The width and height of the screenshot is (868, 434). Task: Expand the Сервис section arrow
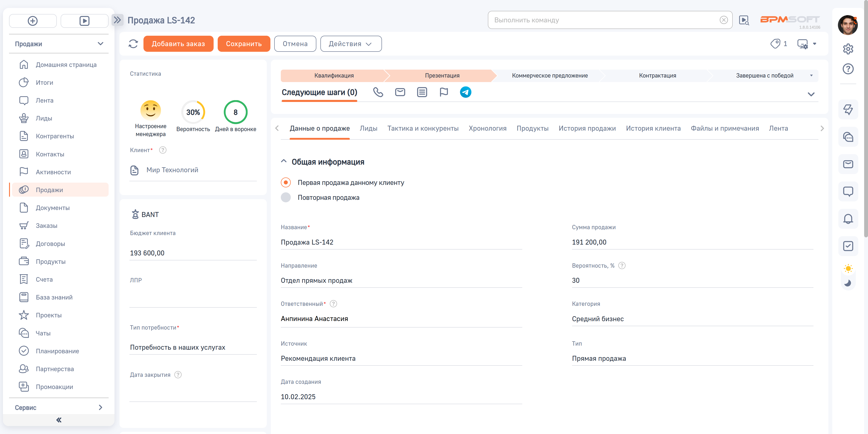[100, 408]
